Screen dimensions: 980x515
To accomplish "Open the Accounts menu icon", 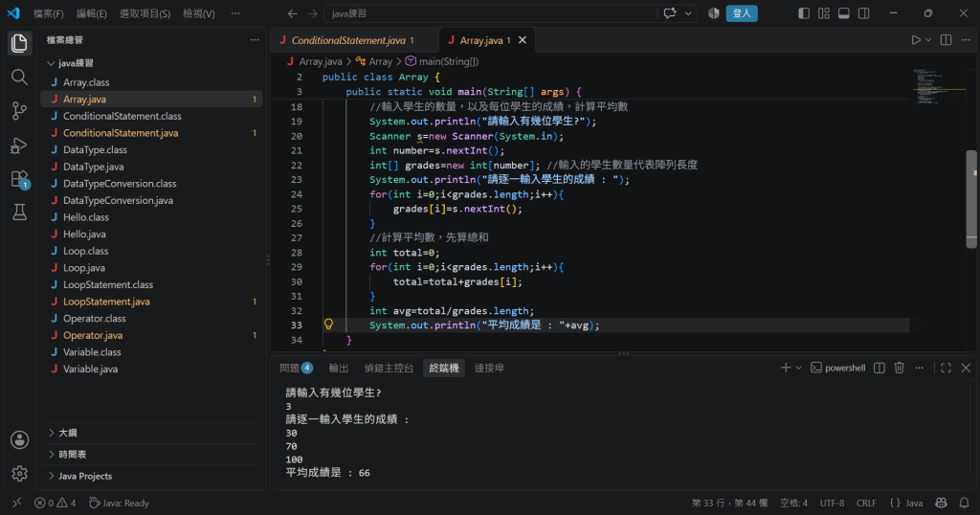I will pyautogui.click(x=19, y=440).
